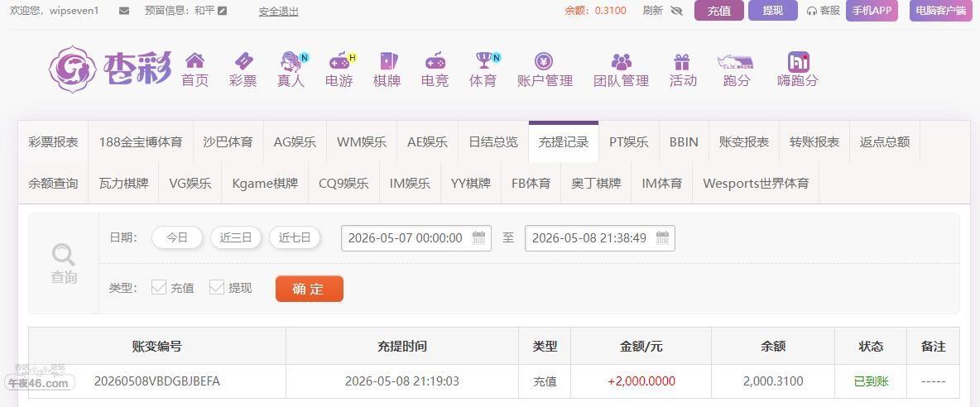Open 电竞 esports controller icon
Screen dimensions: 980x407
pos(435,60)
